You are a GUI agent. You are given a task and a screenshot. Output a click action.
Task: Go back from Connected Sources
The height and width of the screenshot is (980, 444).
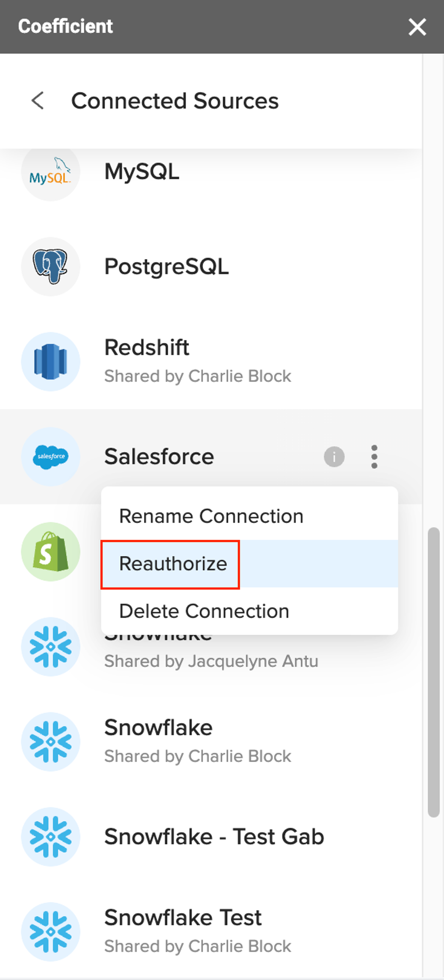(38, 101)
